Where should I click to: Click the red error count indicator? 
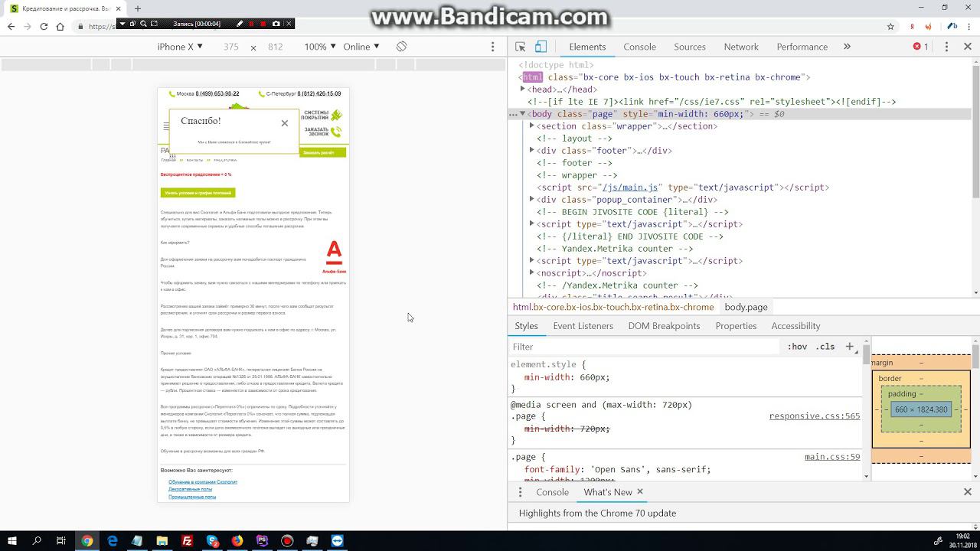click(920, 47)
